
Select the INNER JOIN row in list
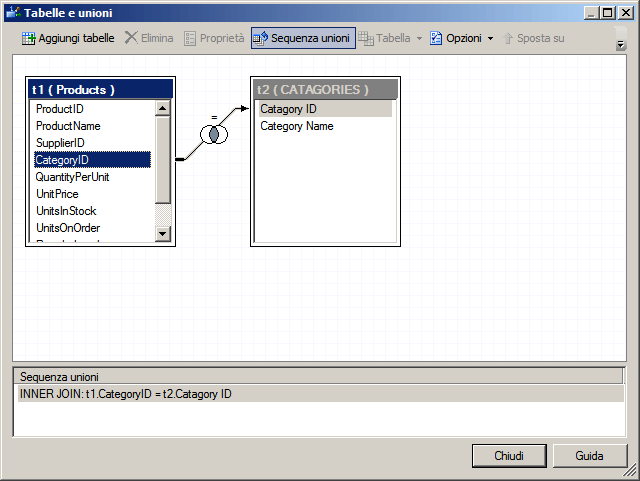click(126, 394)
